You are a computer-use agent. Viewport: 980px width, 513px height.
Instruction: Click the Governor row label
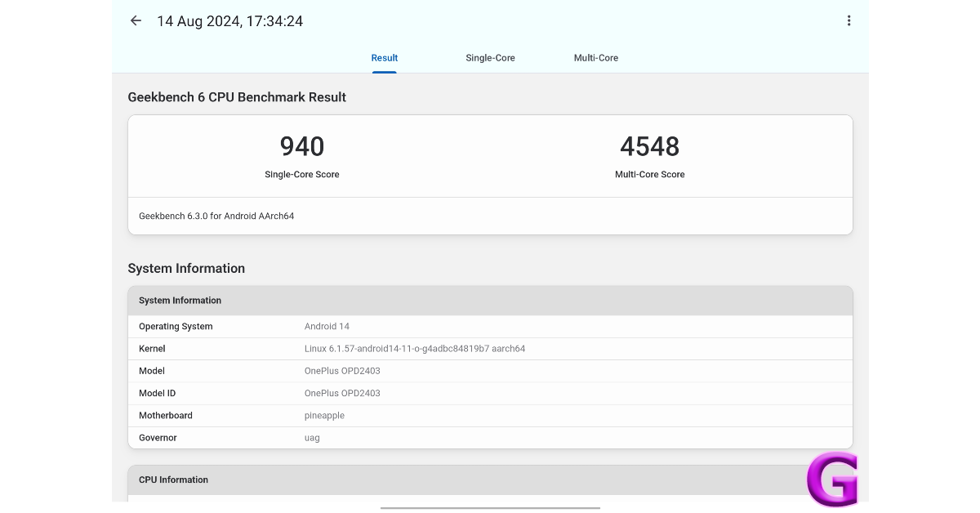[x=158, y=438]
